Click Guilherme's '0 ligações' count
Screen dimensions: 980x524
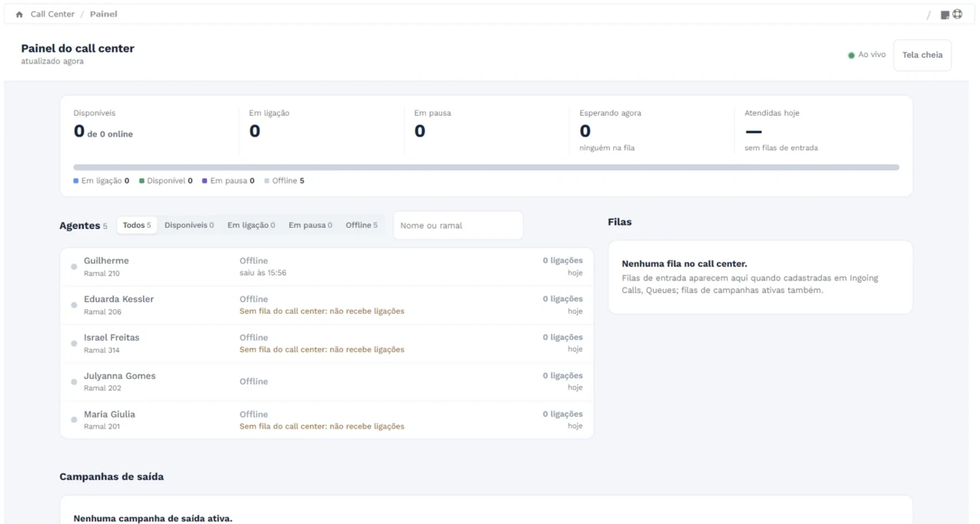562,261
